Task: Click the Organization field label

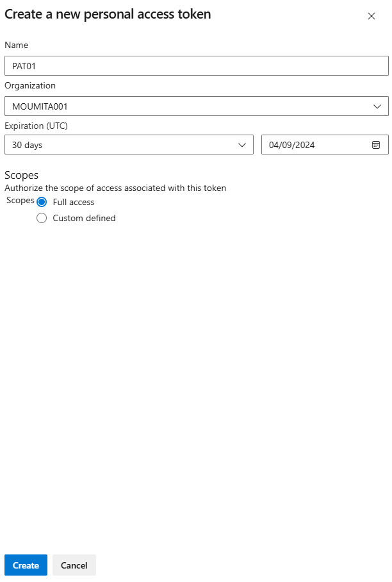Action: pos(30,86)
